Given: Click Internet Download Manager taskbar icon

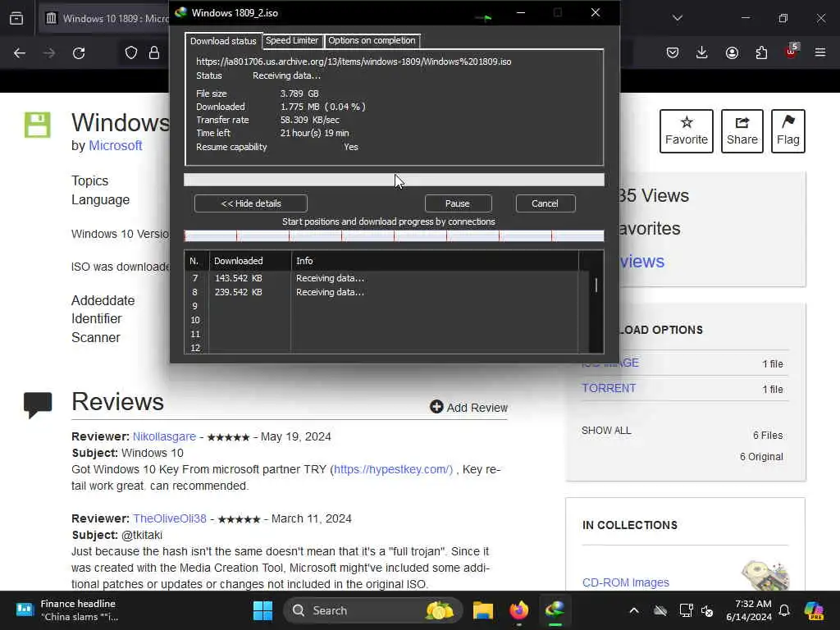Looking at the screenshot, I should pyautogui.click(x=555, y=610).
